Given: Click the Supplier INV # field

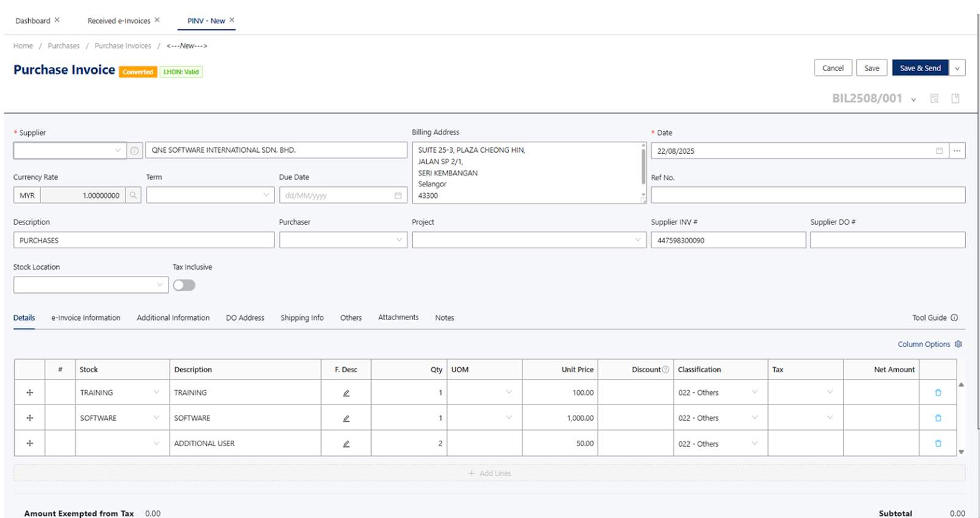Looking at the screenshot, I should point(728,240).
